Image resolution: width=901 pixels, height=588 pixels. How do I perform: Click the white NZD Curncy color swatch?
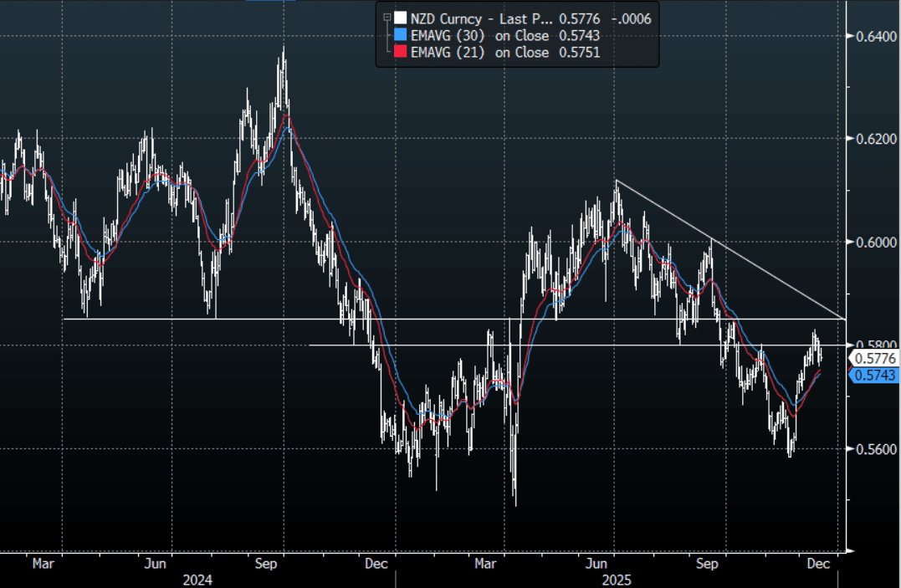[x=401, y=18]
